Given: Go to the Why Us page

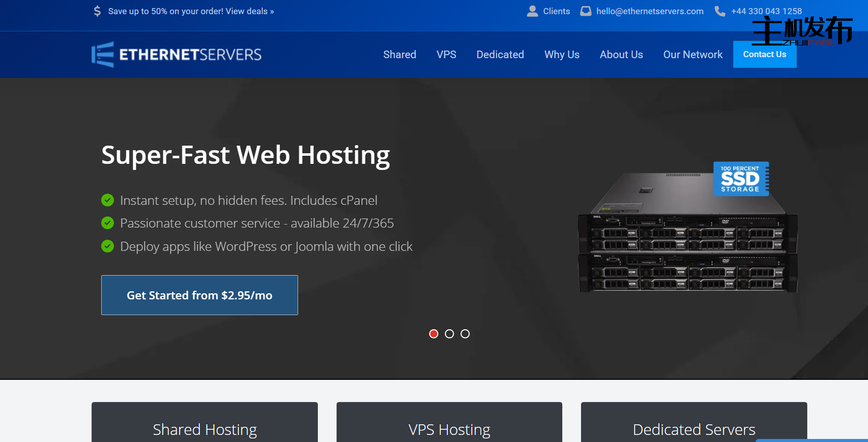Looking at the screenshot, I should click(562, 55).
